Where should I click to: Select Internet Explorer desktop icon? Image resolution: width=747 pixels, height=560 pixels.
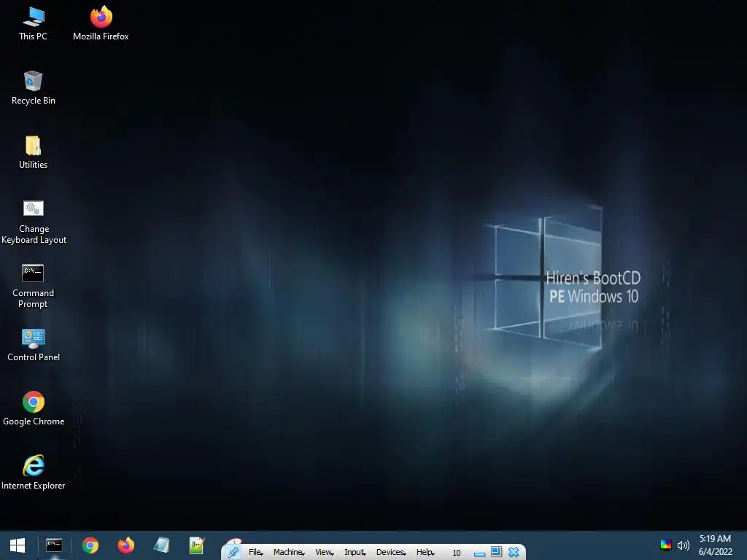(x=34, y=472)
